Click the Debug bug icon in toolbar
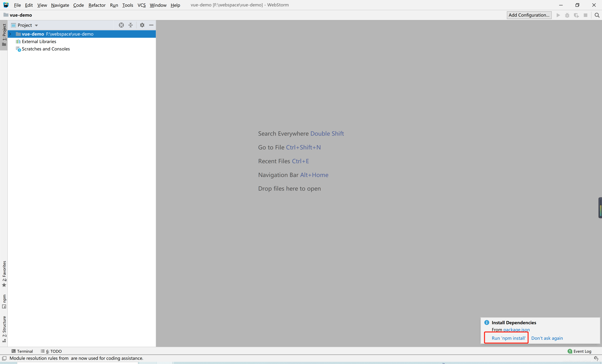This screenshot has height=364, width=602. pos(567,15)
